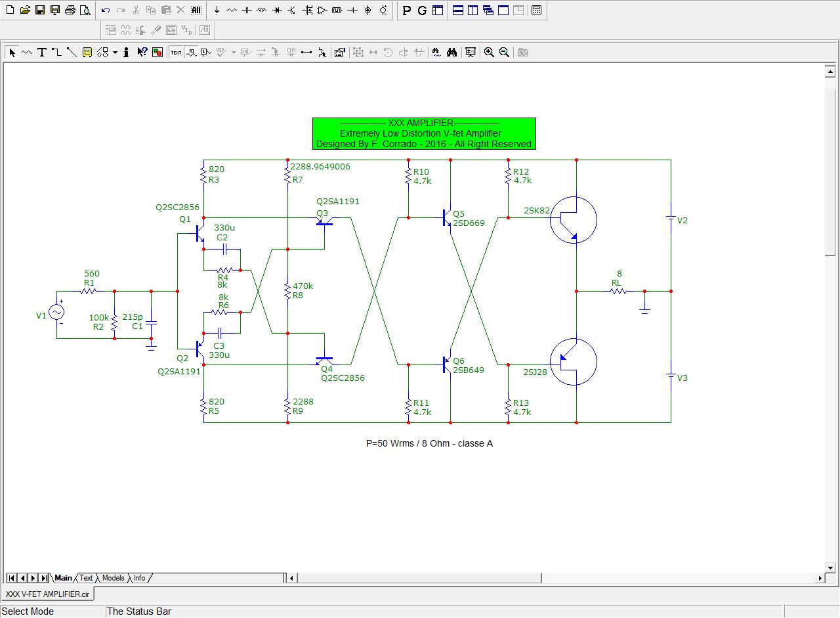The height and width of the screenshot is (618, 840).
Task: Select the 2SK82 transistor label
Action: [x=537, y=211]
